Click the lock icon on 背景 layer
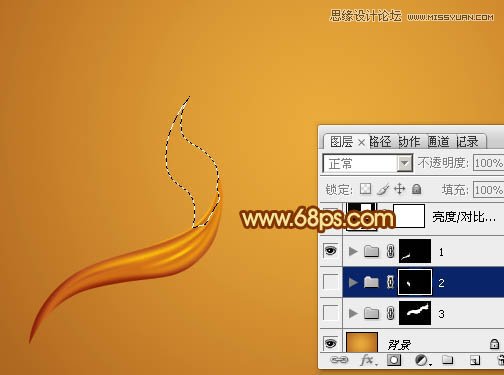The height and width of the screenshot is (375, 504). click(x=494, y=344)
